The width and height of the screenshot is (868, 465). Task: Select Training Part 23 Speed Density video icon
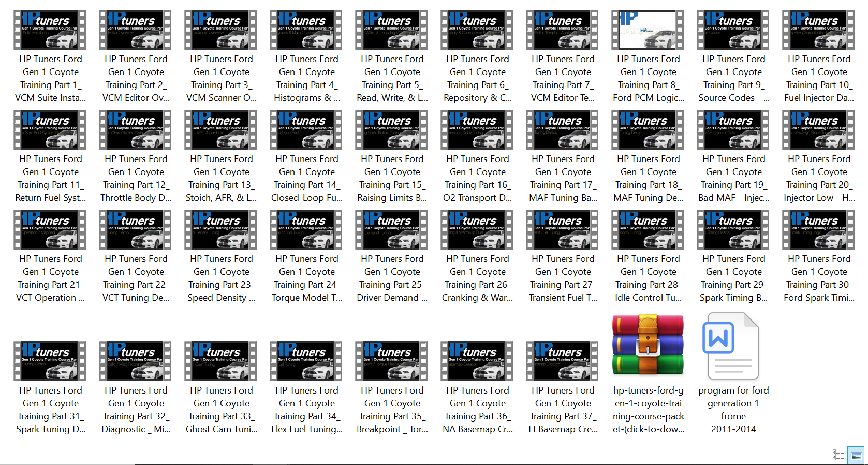point(221,229)
